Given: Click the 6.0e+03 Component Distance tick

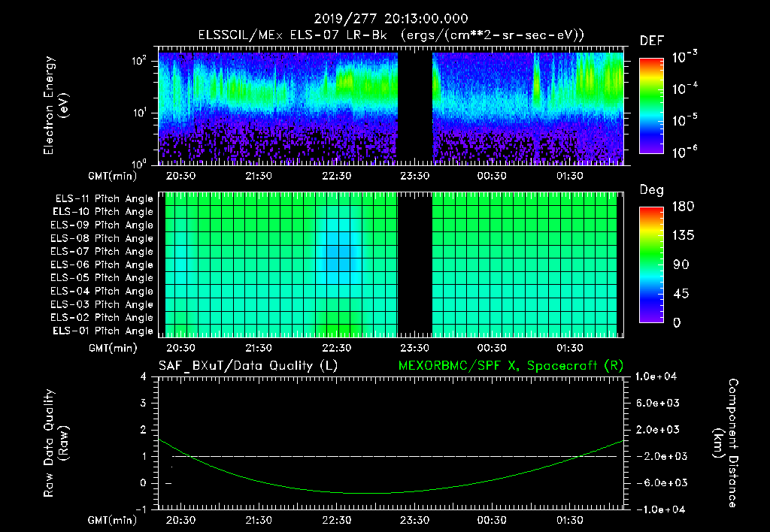Looking at the screenshot, I should coord(658,404).
